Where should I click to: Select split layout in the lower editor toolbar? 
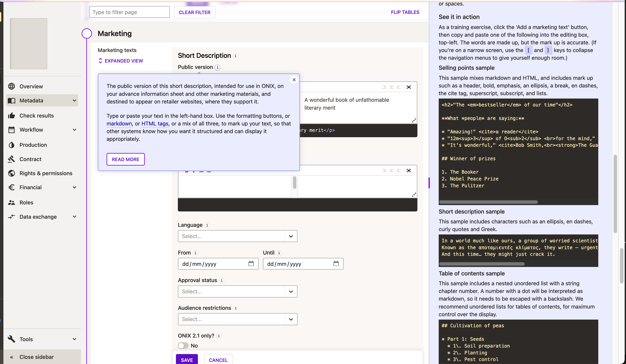391,170
